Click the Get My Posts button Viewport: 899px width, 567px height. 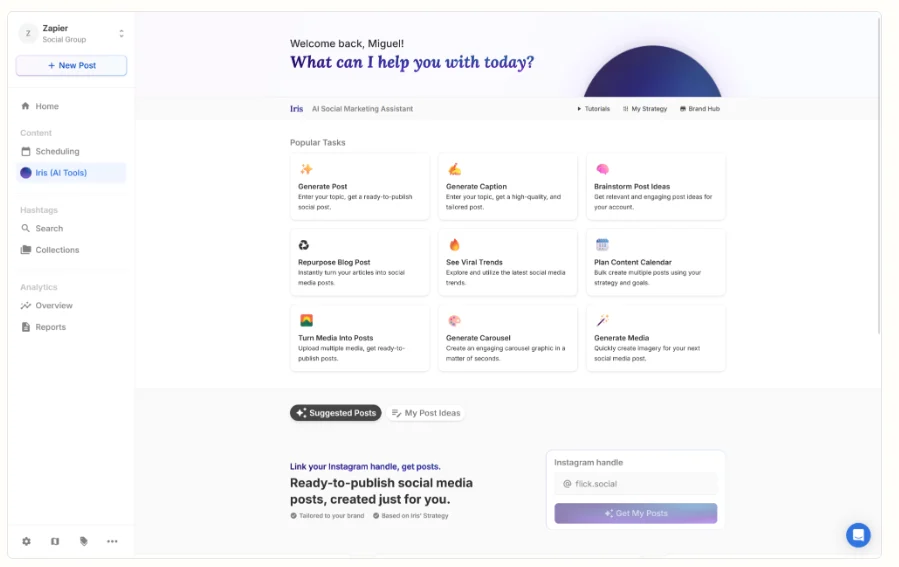[636, 513]
